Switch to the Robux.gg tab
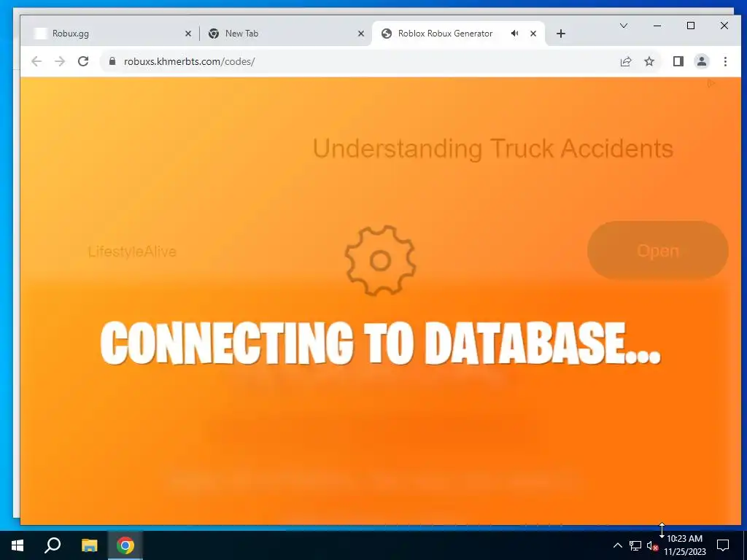 pyautogui.click(x=112, y=34)
